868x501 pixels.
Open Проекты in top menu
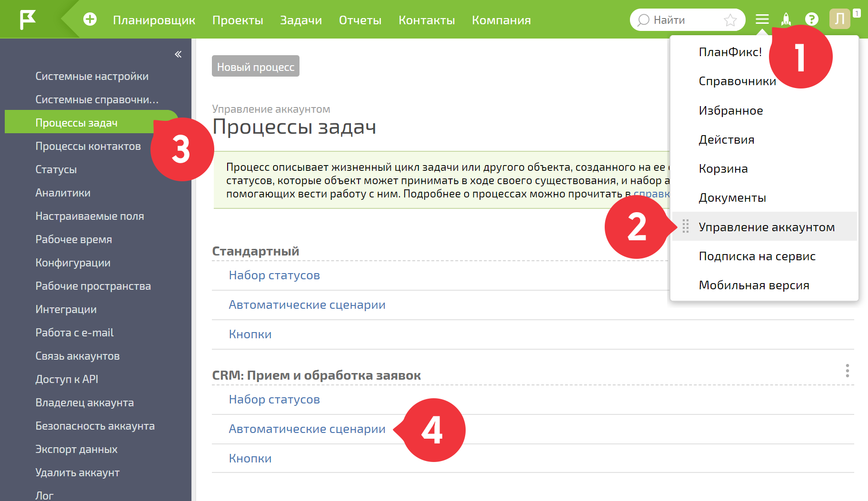coord(238,20)
